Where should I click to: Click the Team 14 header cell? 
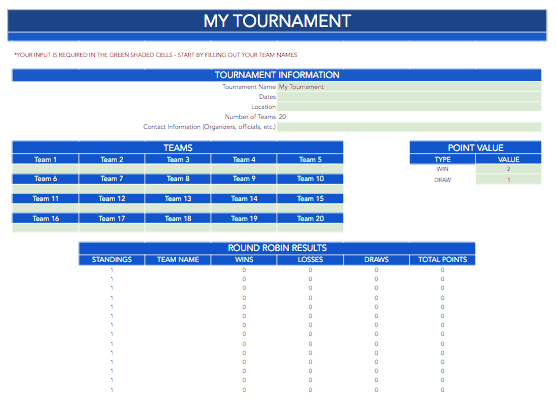pyautogui.click(x=244, y=199)
